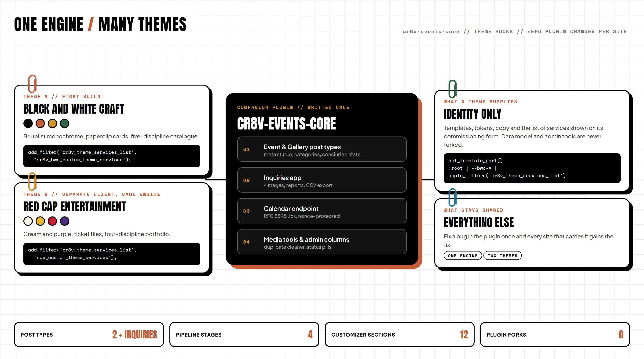Pick the green swatch under Black and White Craft
Image resolution: width=644 pixels, height=359 pixels.
pyautogui.click(x=65, y=123)
